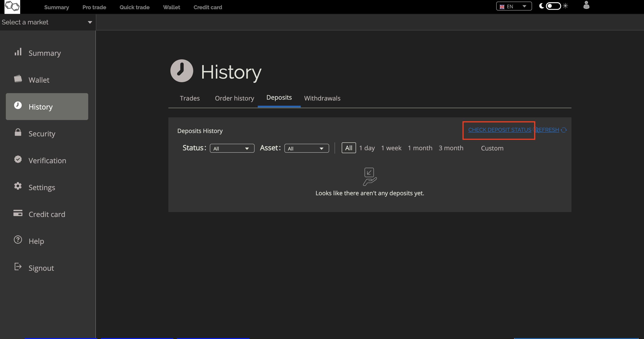Click the Verification checkmark badge icon
Screen dimensions: 644x339
[x=18, y=159]
